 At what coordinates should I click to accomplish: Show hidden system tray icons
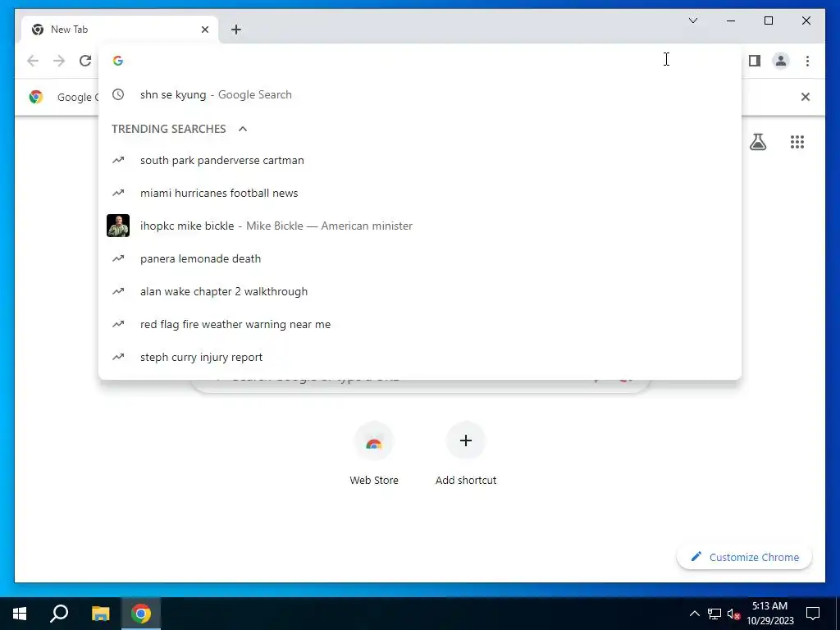coord(694,614)
